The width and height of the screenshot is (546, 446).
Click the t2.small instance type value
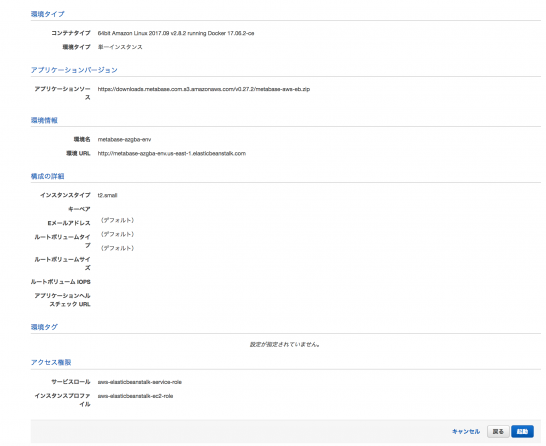[107, 195]
